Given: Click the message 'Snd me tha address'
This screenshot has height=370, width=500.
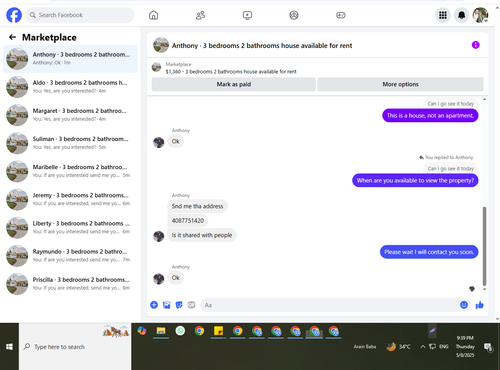Looking at the screenshot, I should [197, 206].
